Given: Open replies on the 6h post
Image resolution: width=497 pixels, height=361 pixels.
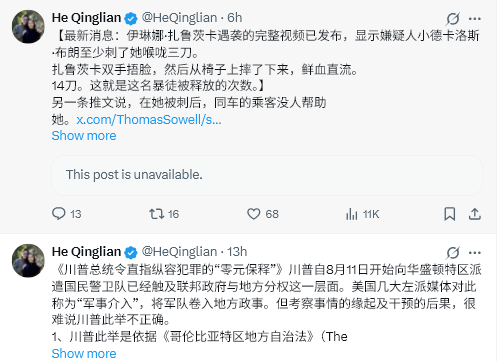Looking at the screenshot, I should pyautogui.click(x=67, y=214).
